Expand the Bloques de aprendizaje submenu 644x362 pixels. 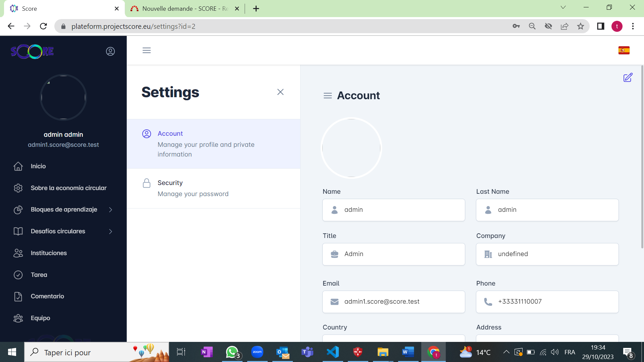[x=64, y=209]
